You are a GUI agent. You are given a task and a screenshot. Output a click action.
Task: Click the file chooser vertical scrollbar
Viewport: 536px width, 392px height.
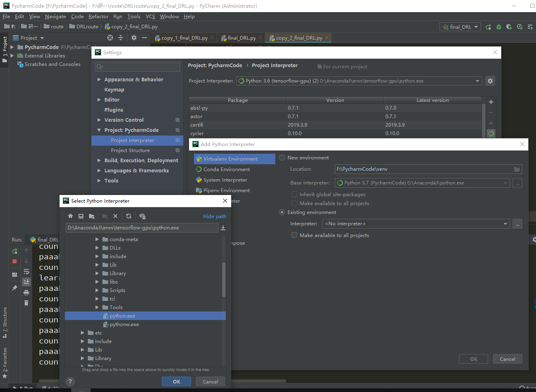pyautogui.click(x=223, y=280)
